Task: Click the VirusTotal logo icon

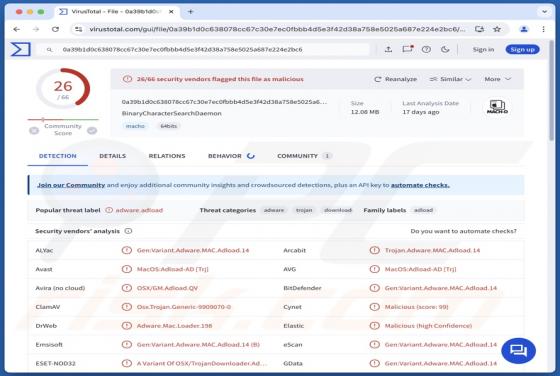Action: point(20,49)
